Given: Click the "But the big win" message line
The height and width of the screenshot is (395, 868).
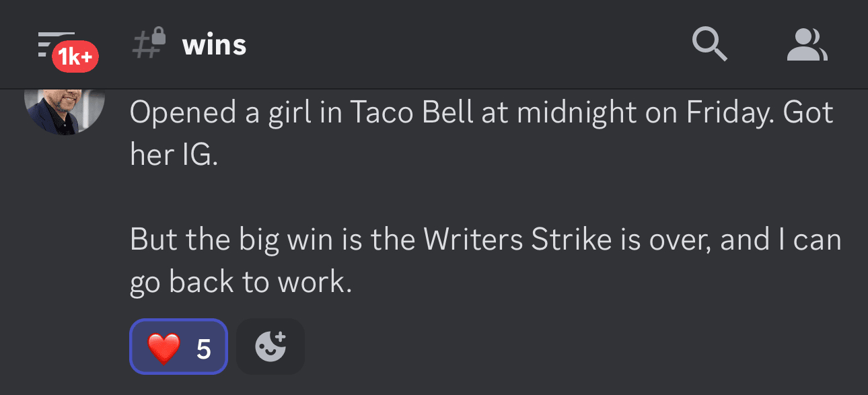Looking at the screenshot, I should (x=484, y=240).
